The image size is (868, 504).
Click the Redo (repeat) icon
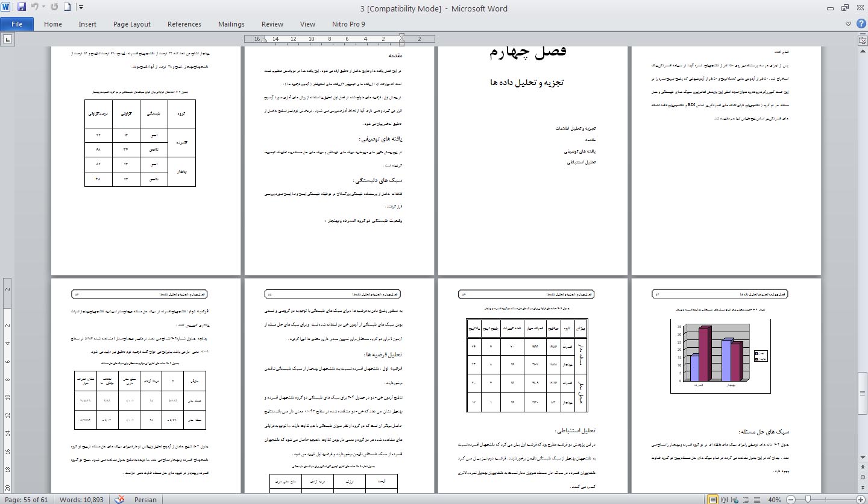54,8
